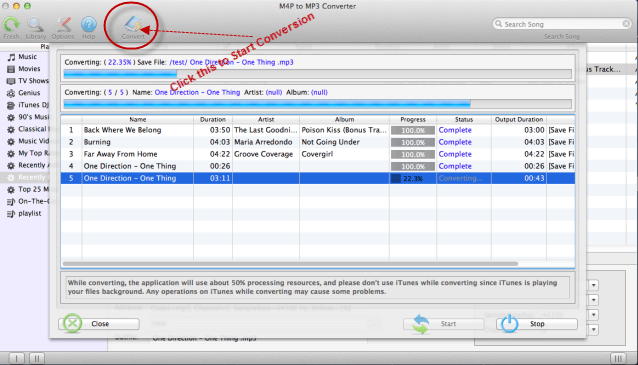The height and width of the screenshot is (365, 638).
Task: Click the file conversion progress bar at 22.35%
Action: click(318, 74)
